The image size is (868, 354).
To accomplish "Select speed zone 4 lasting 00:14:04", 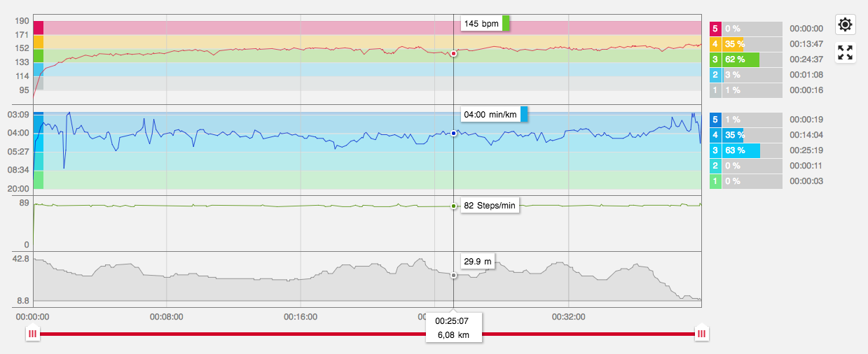I will (745, 134).
